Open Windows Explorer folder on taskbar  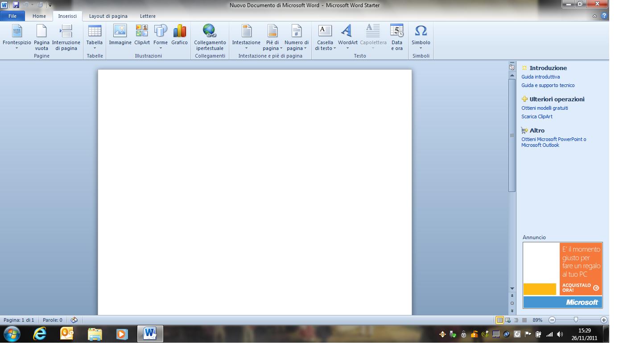point(95,334)
